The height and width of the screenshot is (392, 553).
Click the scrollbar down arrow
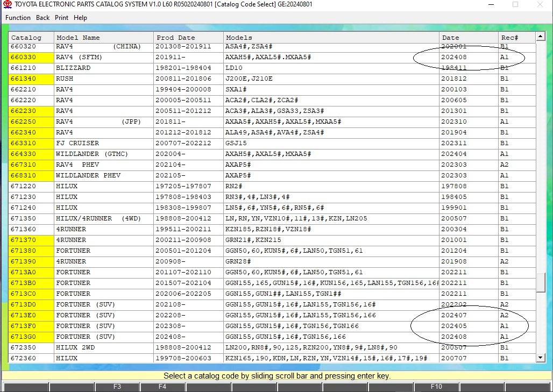[x=541, y=358]
